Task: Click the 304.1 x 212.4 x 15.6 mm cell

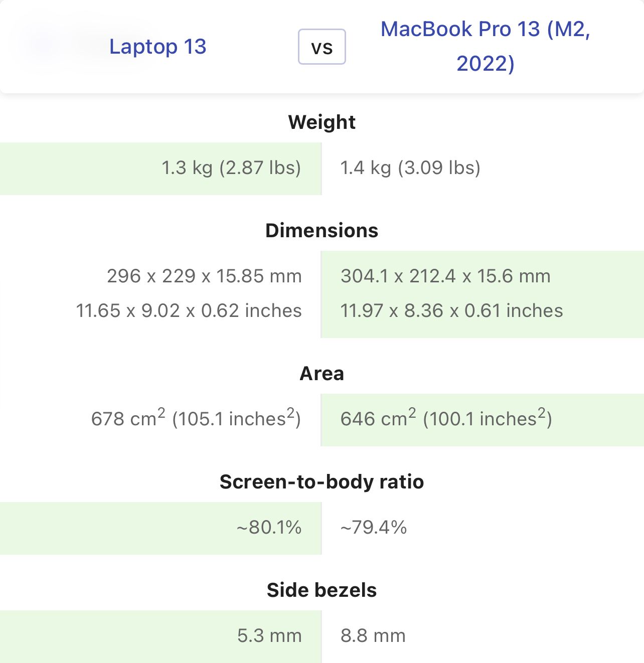Action: pyautogui.click(x=445, y=276)
